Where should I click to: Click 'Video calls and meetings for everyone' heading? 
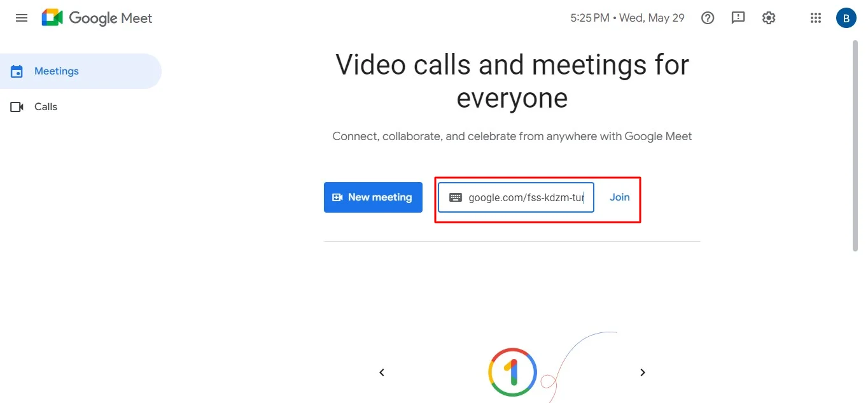512,81
